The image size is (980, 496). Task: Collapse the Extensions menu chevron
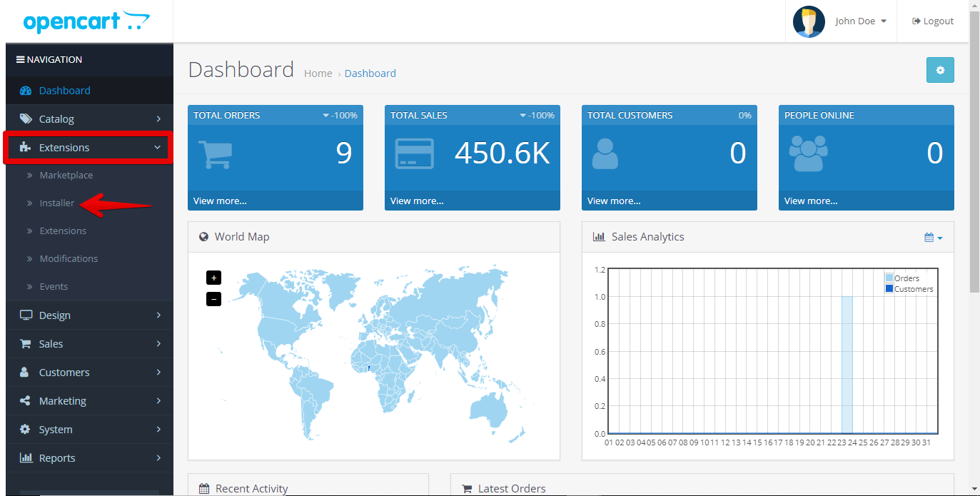(x=158, y=148)
